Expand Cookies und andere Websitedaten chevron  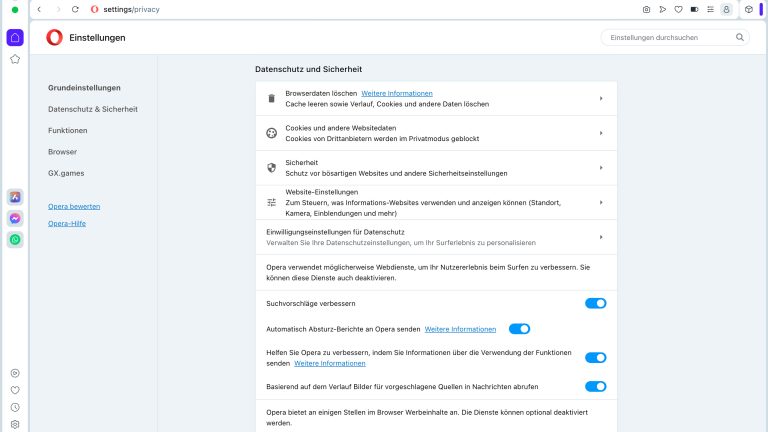(x=601, y=133)
